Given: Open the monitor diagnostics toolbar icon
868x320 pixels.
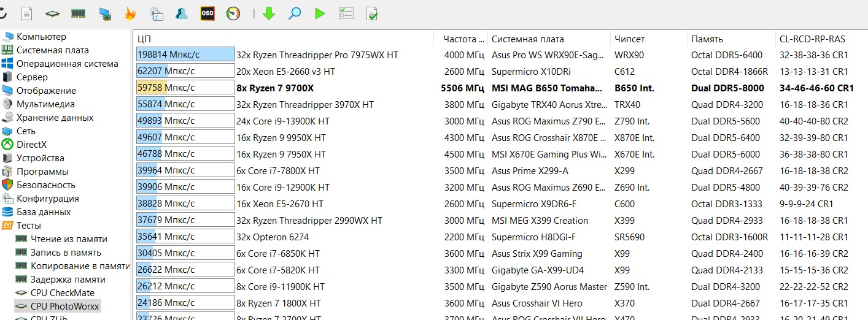Looking at the screenshot, I should pyautogui.click(x=104, y=13).
